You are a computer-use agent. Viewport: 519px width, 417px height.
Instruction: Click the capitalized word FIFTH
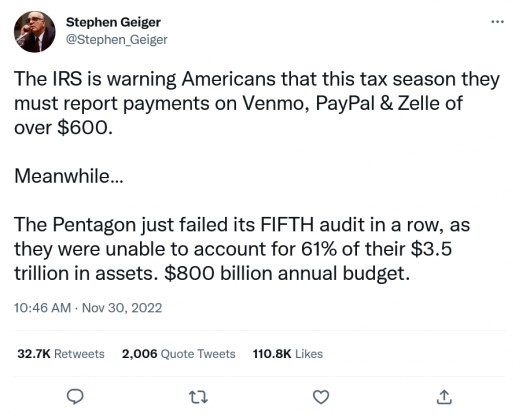(287, 225)
